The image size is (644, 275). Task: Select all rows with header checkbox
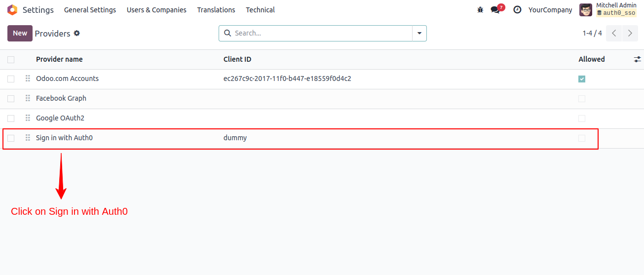pos(11,60)
